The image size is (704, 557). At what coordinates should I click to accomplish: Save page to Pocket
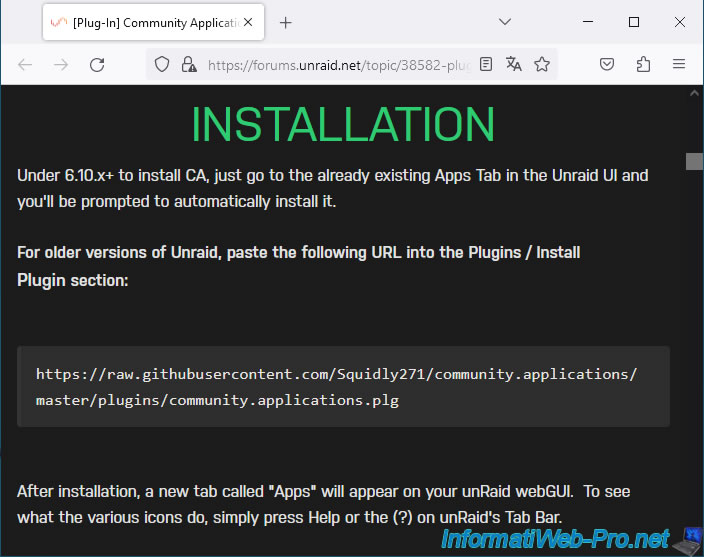[607, 64]
